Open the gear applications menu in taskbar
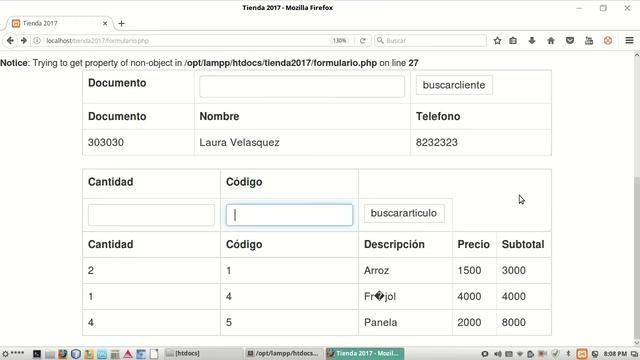The width and height of the screenshot is (640, 360). tap(5, 353)
